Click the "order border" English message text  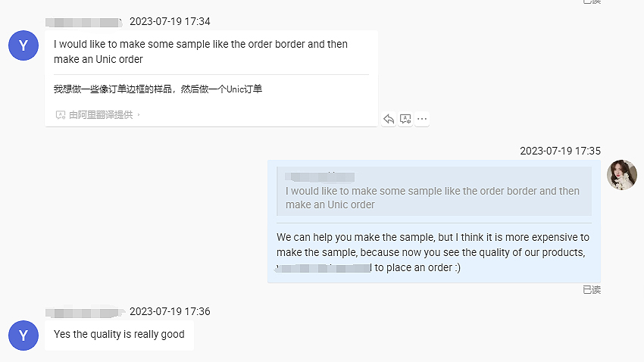click(201, 51)
